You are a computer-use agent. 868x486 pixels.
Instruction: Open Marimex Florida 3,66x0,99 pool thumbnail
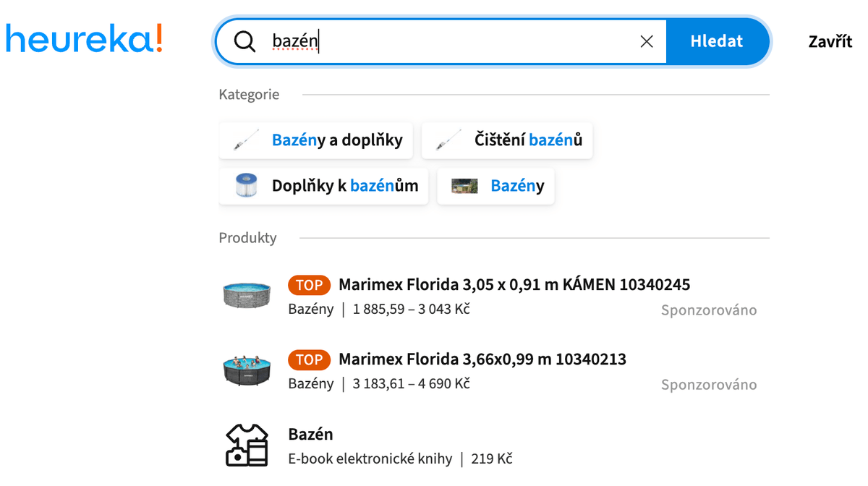pos(247,370)
